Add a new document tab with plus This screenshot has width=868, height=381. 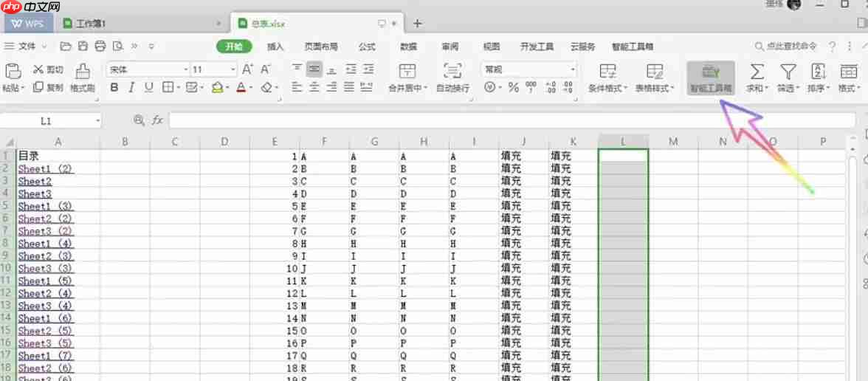(418, 24)
